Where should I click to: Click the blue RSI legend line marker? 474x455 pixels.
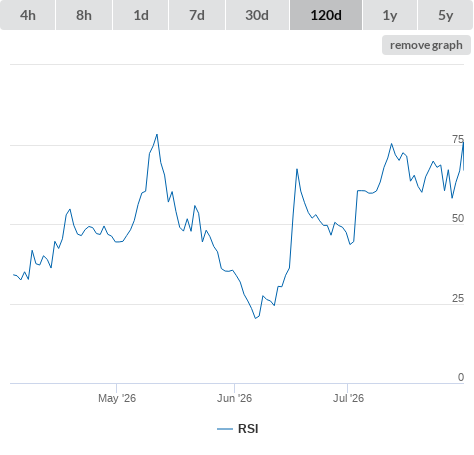tap(225, 429)
